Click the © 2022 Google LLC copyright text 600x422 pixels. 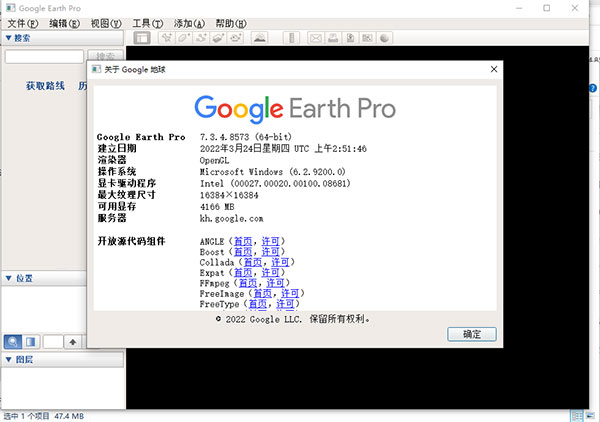[x=293, y=319]
